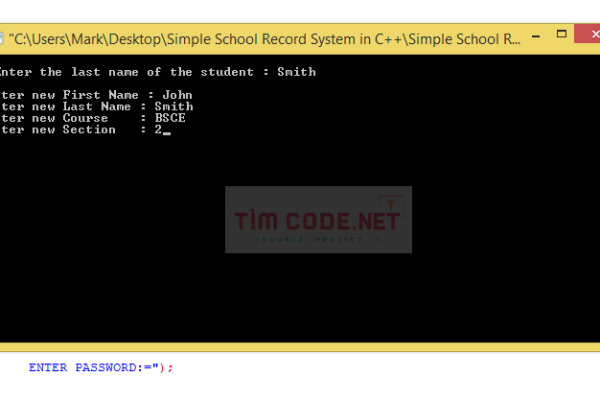Click the 'last name of the student' prompt line
The height and width of the screenshot is (400, 600).
157,72
